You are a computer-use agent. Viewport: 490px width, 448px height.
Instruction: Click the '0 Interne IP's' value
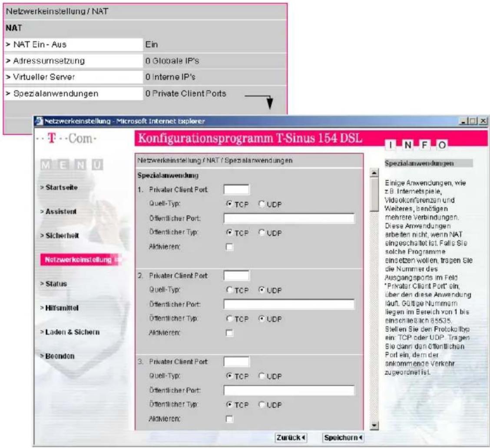pyautogui.click(x=170, y=77)
